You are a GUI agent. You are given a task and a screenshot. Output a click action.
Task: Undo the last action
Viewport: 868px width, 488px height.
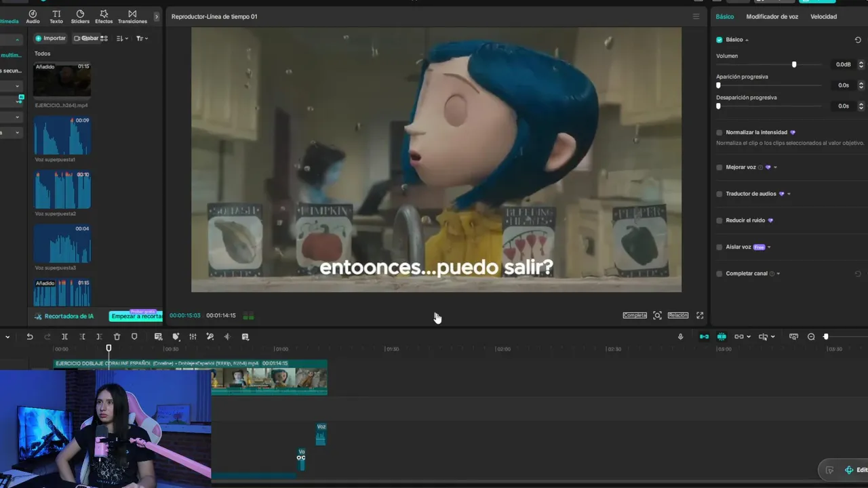click(30, 337)
